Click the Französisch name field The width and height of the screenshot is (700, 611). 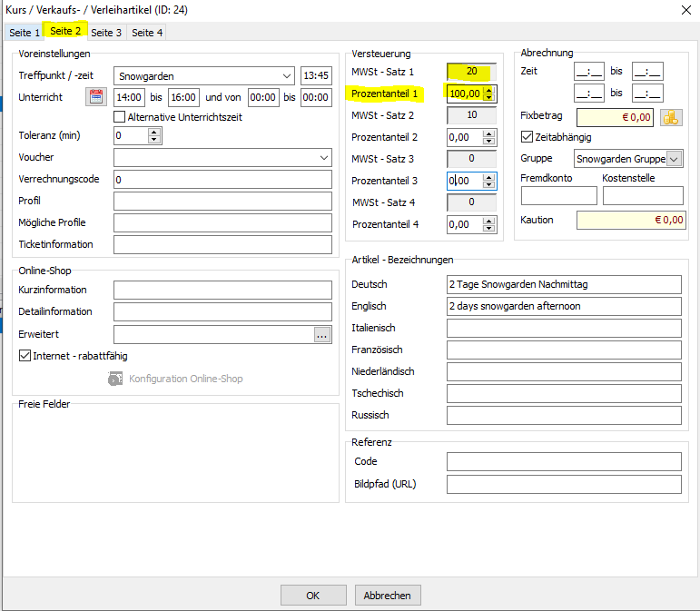[x=565, y=350]
